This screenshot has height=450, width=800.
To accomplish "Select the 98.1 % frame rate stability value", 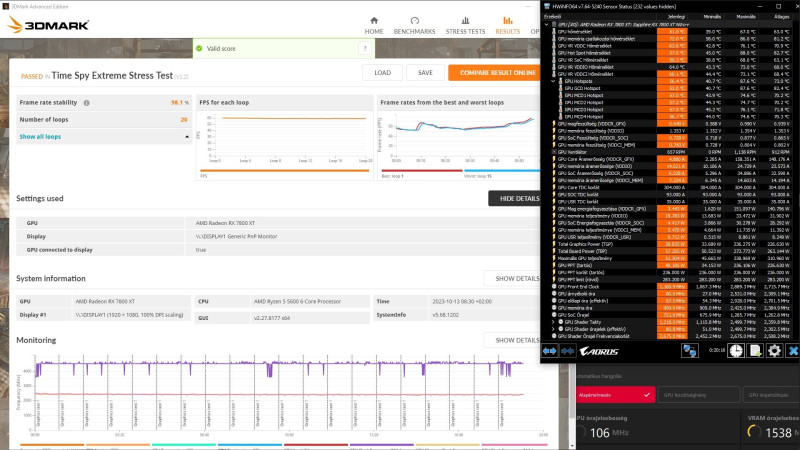I will click(179, 103).
